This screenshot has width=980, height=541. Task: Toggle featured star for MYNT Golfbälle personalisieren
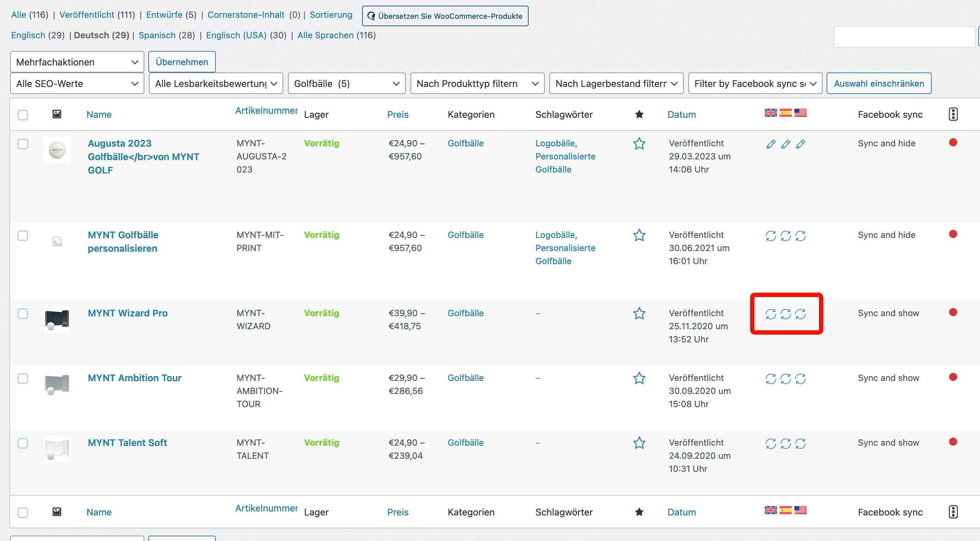[639, 235]
